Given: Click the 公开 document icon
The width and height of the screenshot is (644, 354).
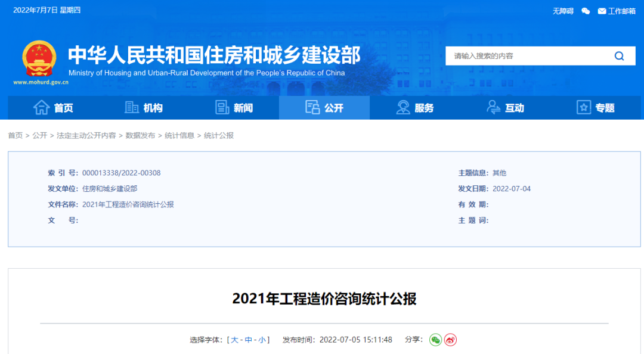Looking at the screenshot, I should coord(312,108).
